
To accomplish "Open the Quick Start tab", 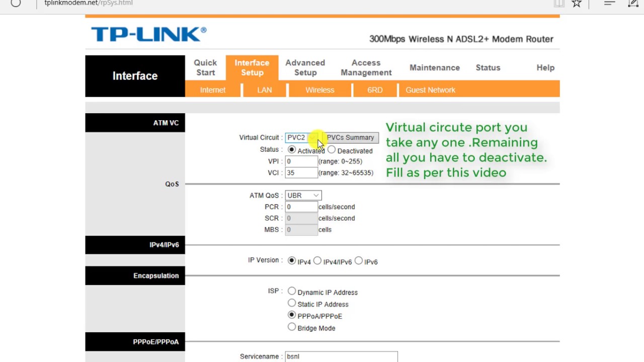I will (205, 67).
